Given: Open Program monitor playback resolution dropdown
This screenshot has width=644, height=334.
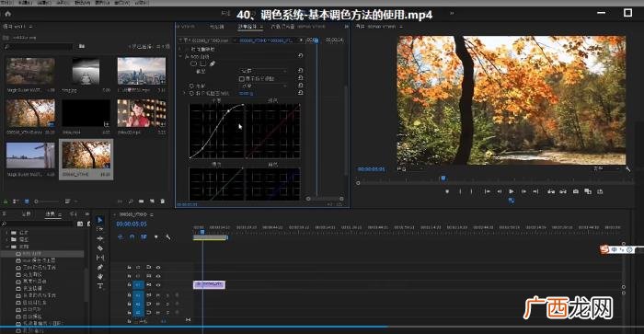Looking at the screenshot, I should click(606, 169).
